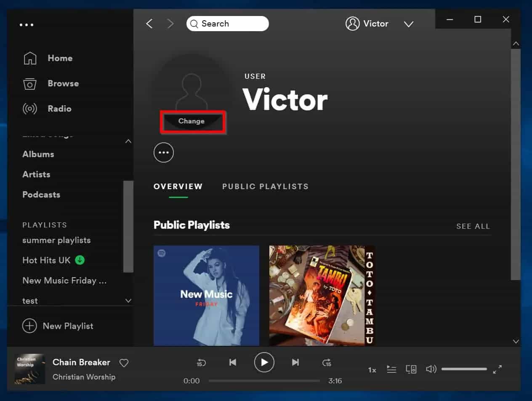Collapse library list with up chevron
The height and width of the screenshot is (401, 532).
click(x=128, y=142)
